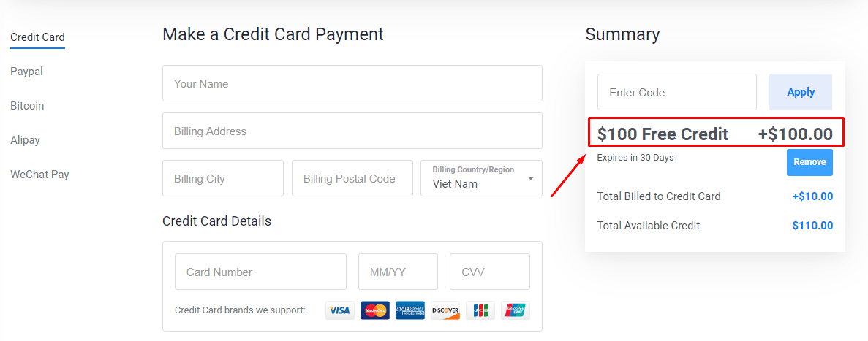Open the Billing Country/Region dropdown
Viewport: 868px width, 341px height.
482,178
